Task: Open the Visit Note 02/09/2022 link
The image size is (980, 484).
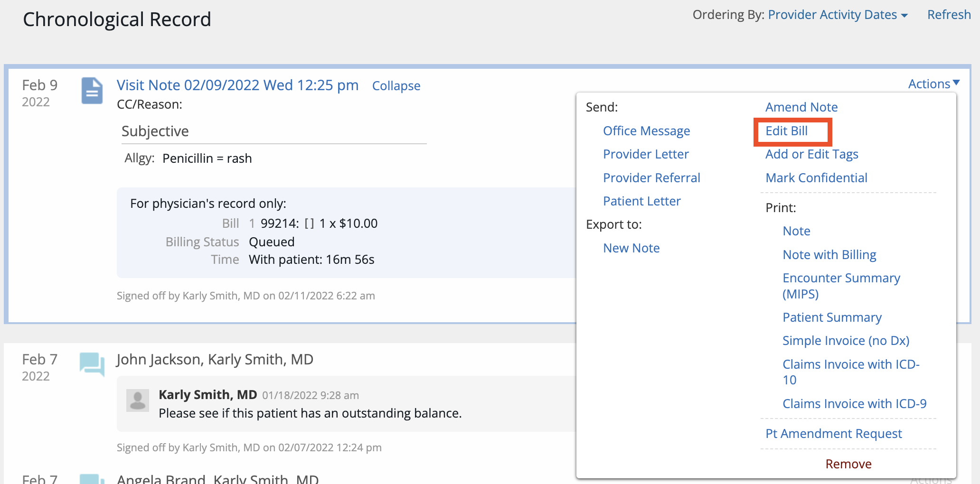Action: click(237, 85)
